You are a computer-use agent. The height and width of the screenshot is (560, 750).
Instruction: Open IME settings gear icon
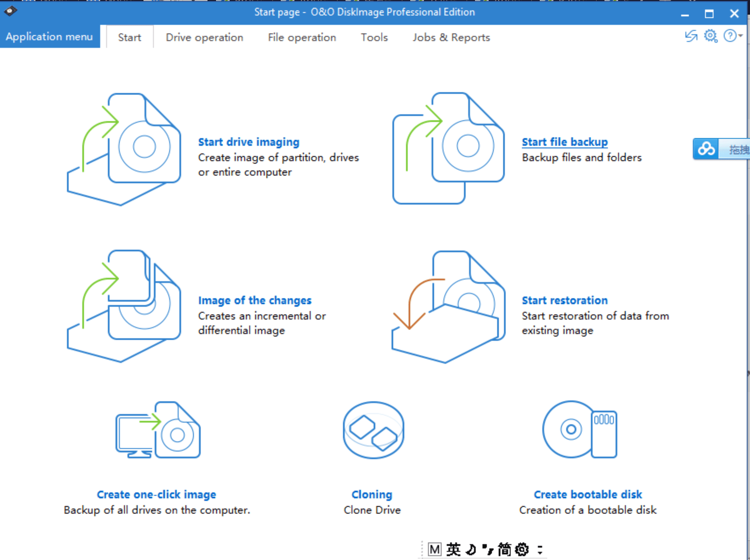pyautogui.click(x=522, y=549)
